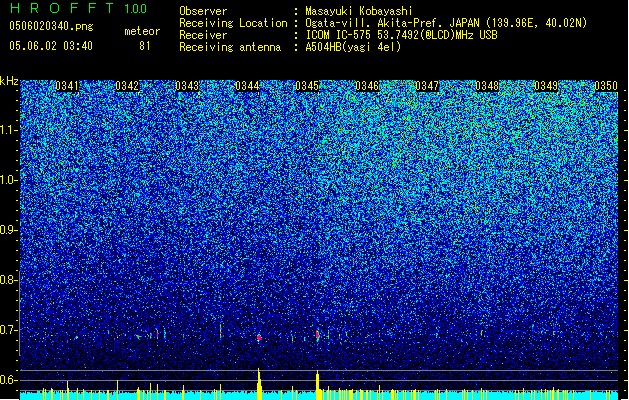Screen dimensions: 629x400
Task: Click the yellow power spike below 0345
Action: coord(318,385)
